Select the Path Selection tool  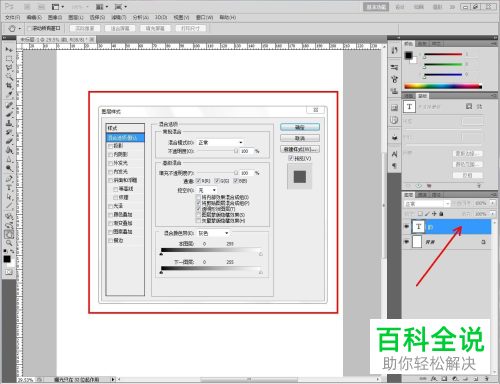click(8, 197)
